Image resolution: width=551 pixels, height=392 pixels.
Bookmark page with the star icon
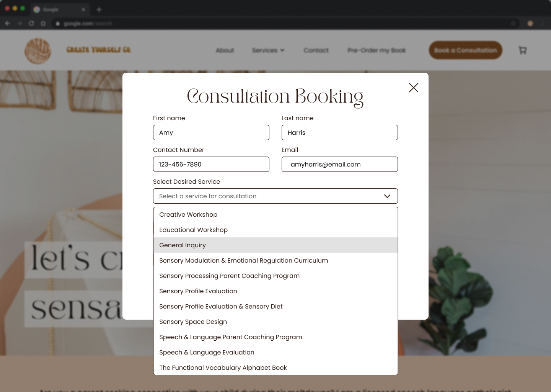513,23
